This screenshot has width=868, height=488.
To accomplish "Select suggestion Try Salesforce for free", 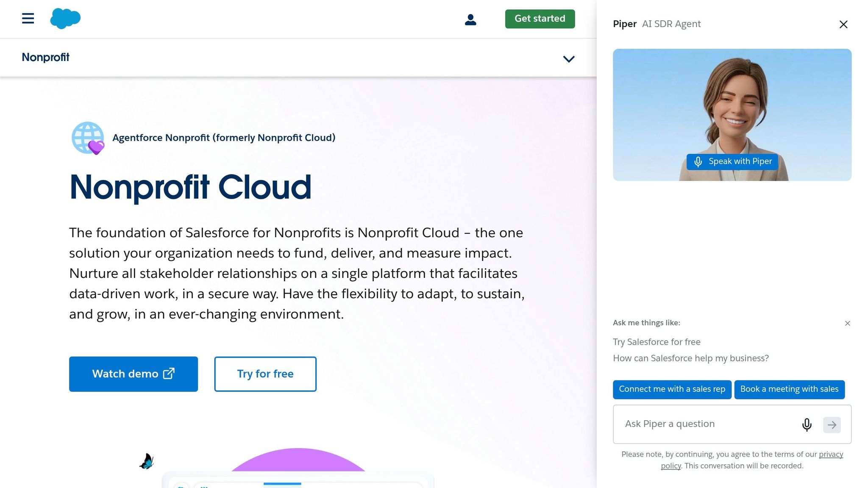I will (657, 342).
